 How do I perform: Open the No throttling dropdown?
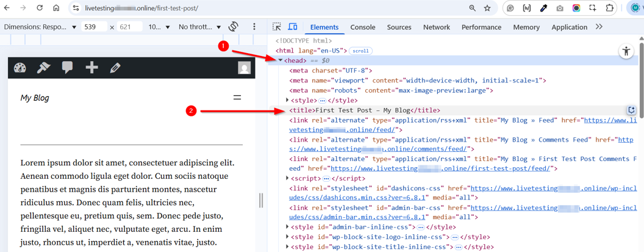point(199,27)
